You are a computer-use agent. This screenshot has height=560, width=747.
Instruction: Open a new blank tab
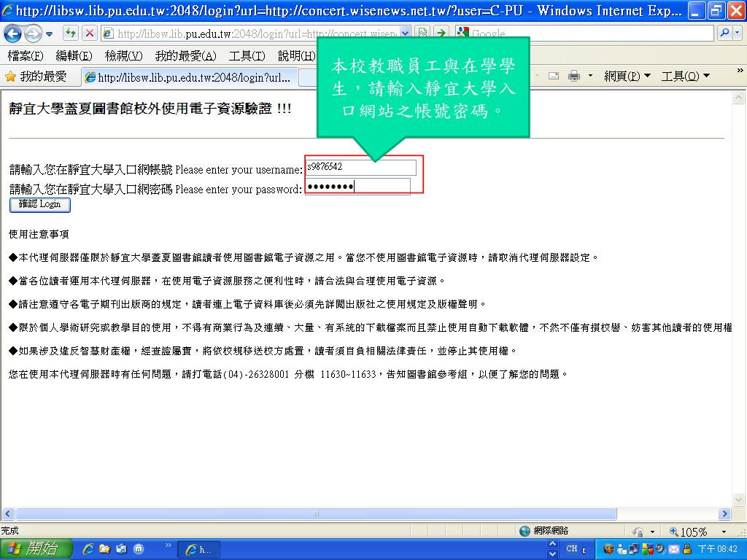tap(309, 77)
